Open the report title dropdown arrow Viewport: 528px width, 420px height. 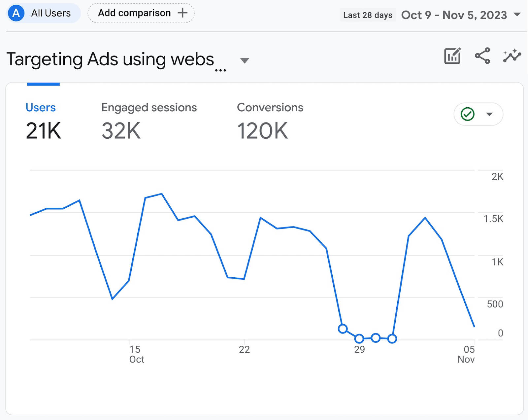[244, 61]
